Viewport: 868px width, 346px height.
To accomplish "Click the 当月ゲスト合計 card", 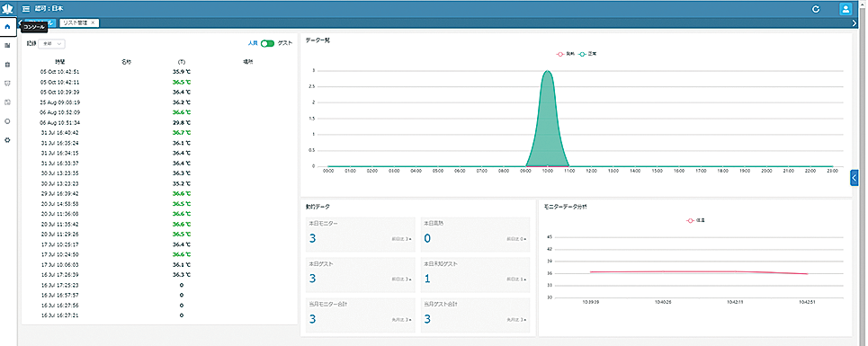I will 475,315.
